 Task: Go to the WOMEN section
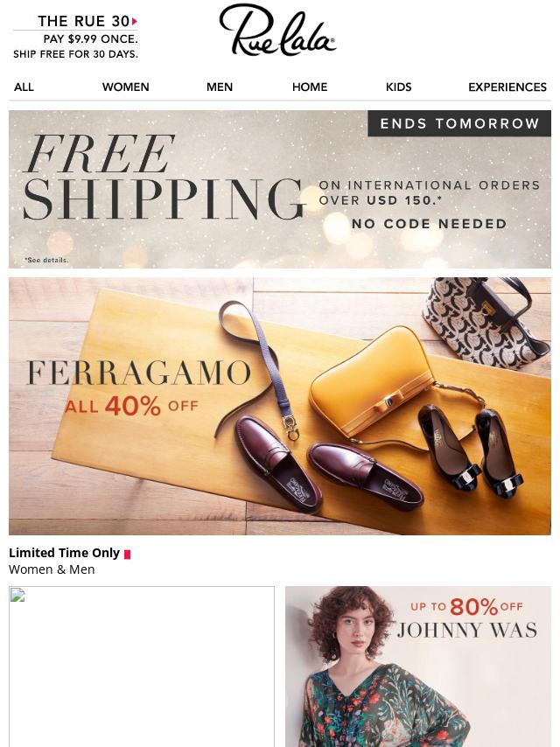pos(125,87)
